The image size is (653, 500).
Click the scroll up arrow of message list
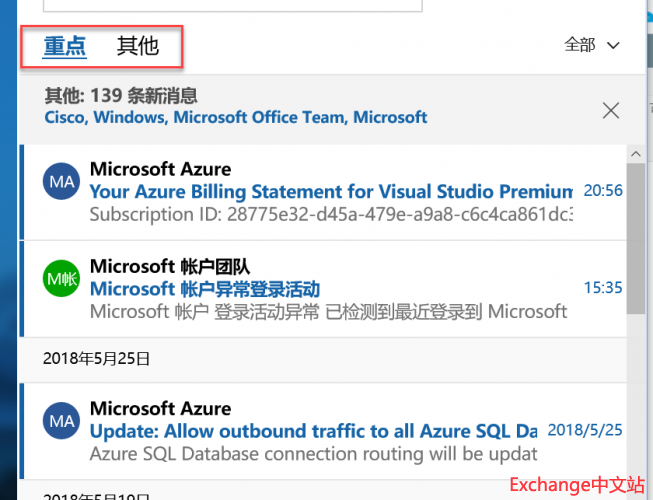pyautogui.click(x=635, y=151)
